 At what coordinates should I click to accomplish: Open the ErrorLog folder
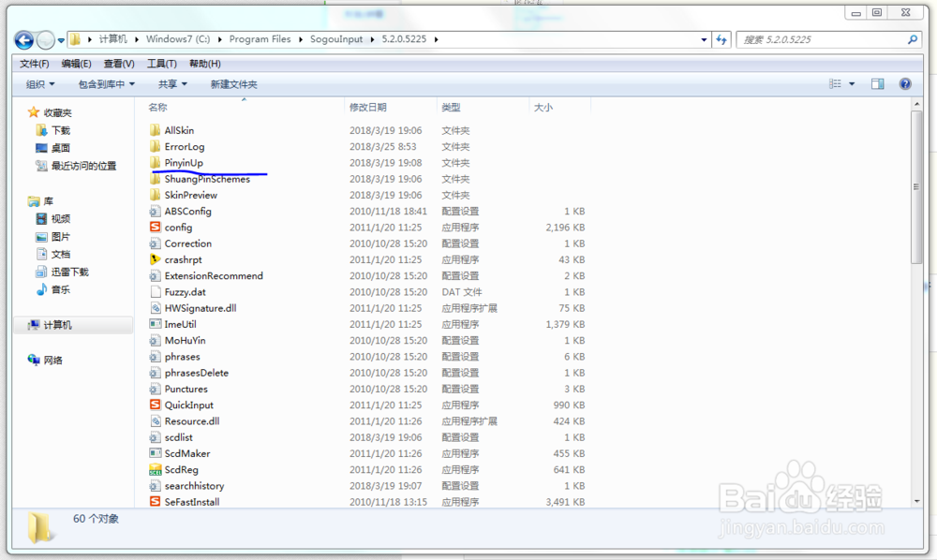[x=183, y=147]
